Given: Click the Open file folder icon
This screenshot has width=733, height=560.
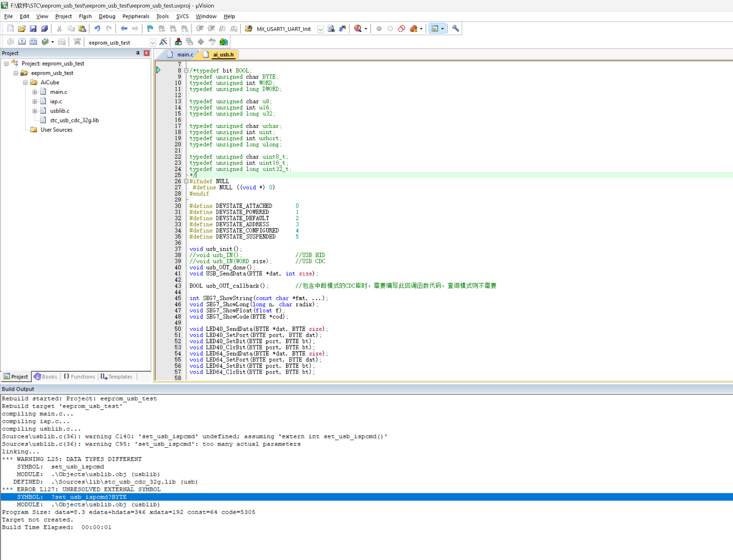Looking at the screenshot, I should coord(22,29).
